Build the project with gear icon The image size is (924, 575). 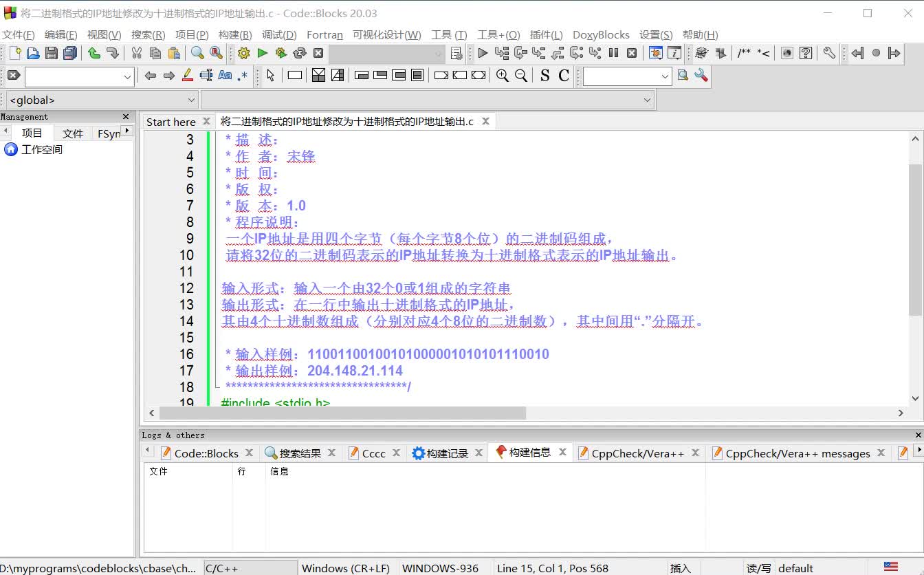click(x=244, y=53)
